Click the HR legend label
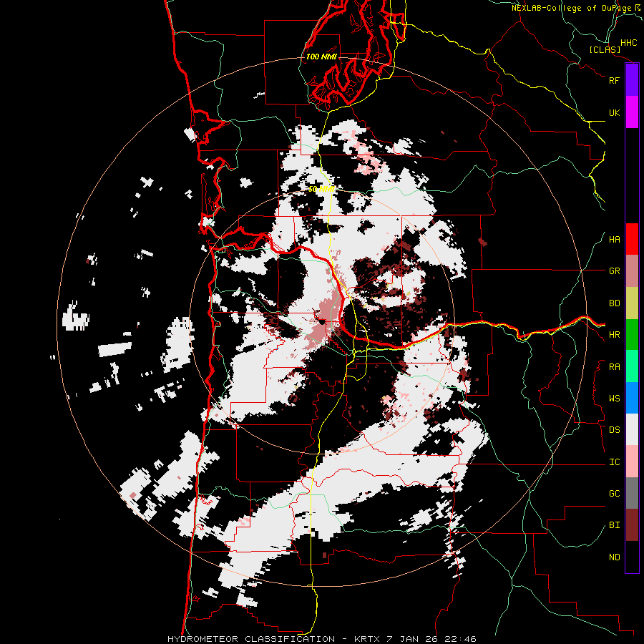The image size is (644, 644). (614, 335)
